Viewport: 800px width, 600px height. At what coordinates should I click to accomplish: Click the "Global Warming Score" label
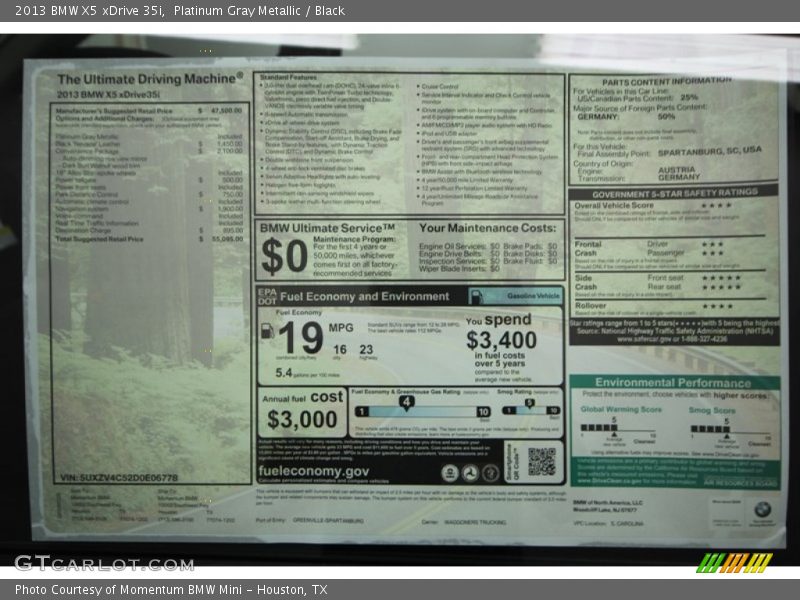click(x=621, y=409)
